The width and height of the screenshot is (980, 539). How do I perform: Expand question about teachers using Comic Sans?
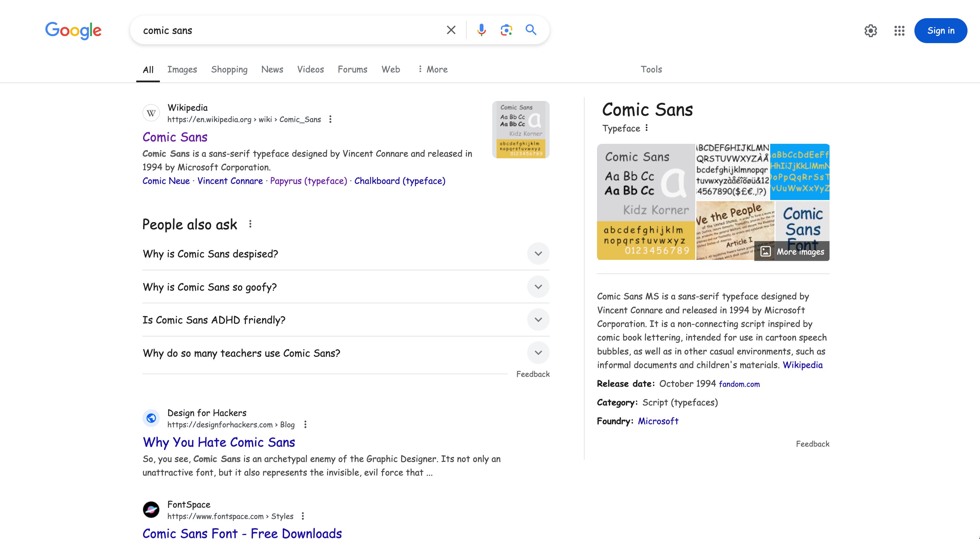coord(538,353)
